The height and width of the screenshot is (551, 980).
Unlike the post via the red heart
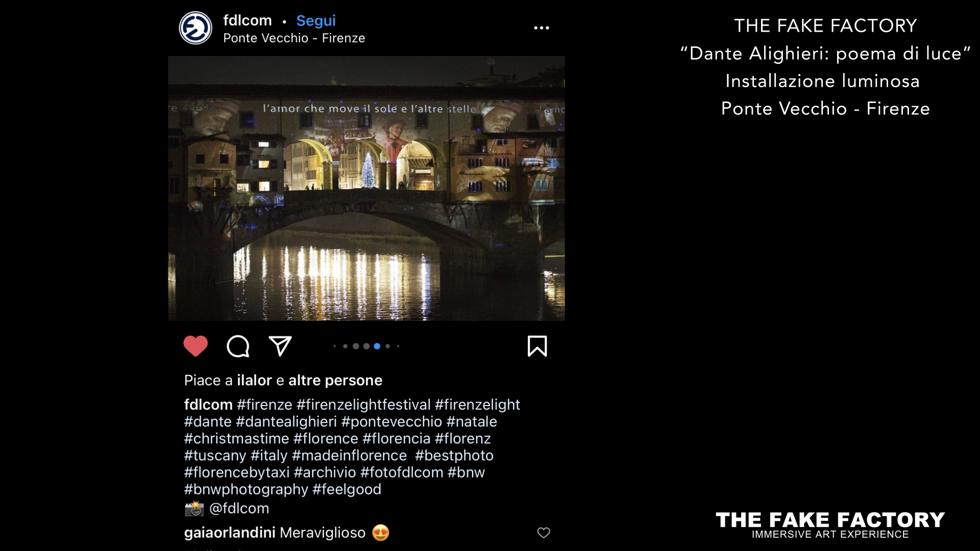pos(195,346)
